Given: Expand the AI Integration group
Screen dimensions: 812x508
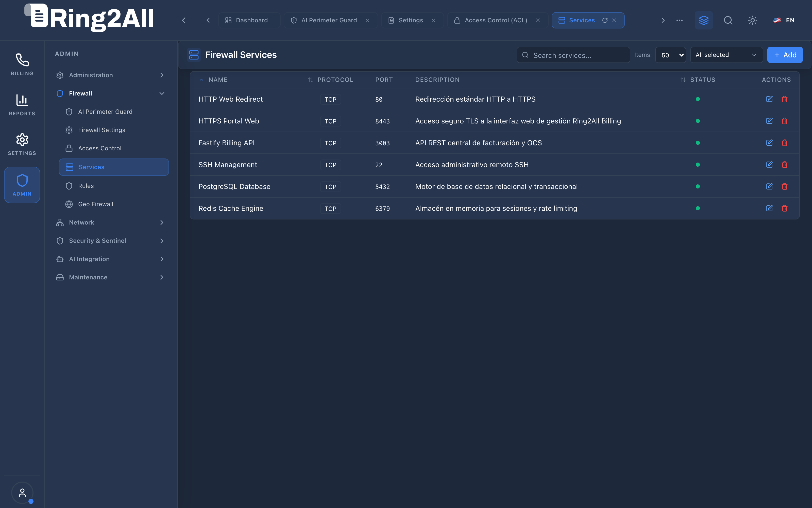Looking at the screenshot, I should point(111,259).
